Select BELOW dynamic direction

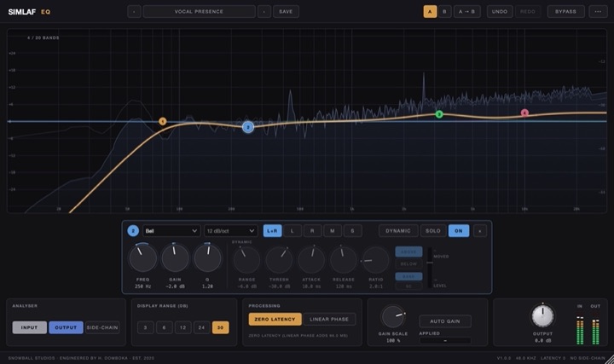coord(408,263)
